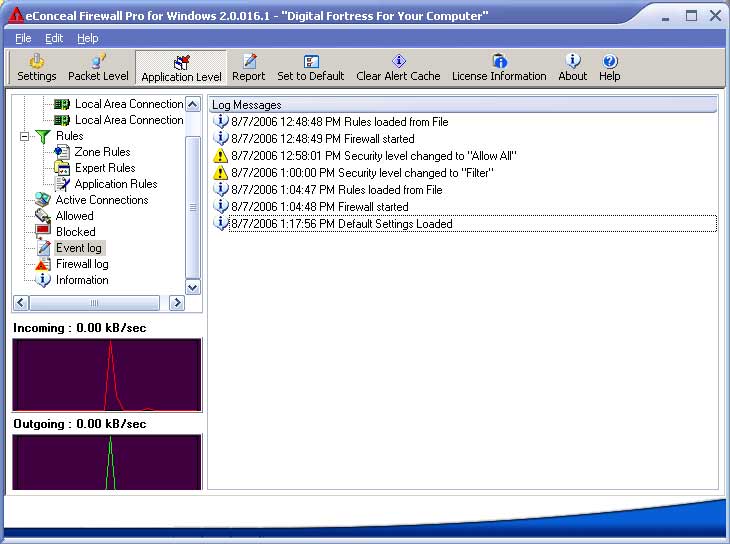
Task: Select log entry "12:48:49 PM Firewall started"
Action: click(323, 139)
